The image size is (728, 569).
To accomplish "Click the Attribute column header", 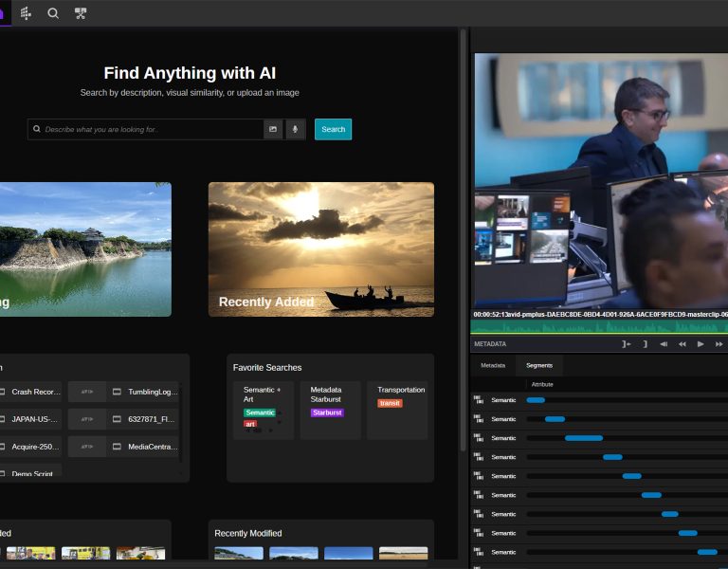I will click(x=542, y=384).
